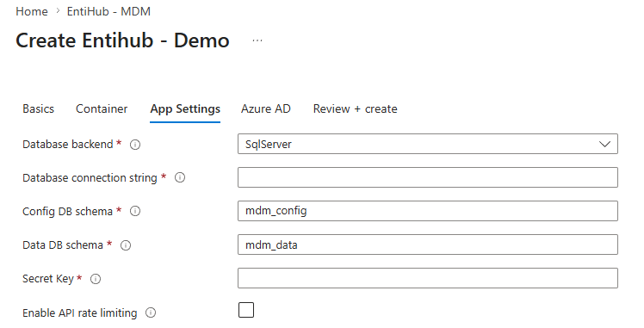Click the 'Config DB schema' label
The height and width of the screenshot is (328, 644).
(x=67, y=212)
